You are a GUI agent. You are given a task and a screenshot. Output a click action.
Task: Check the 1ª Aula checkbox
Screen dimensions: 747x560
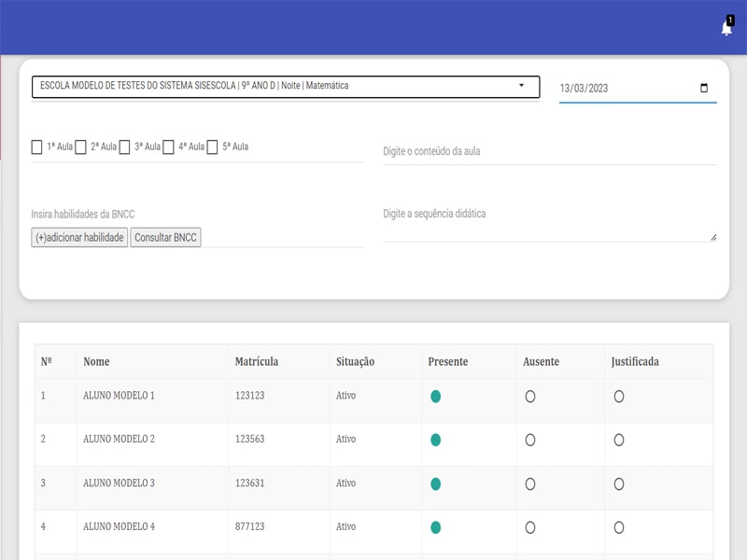click(37, 147)
